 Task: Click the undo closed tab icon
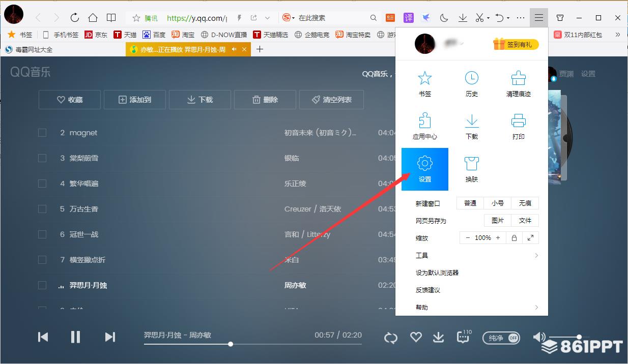coord(500,18)
